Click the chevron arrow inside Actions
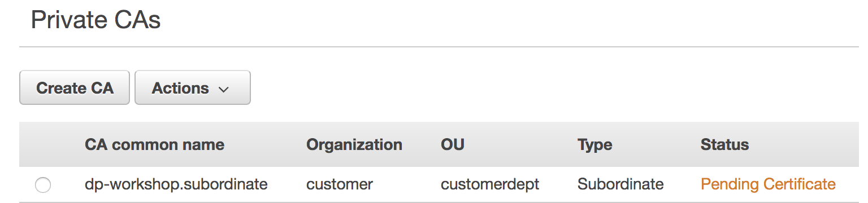 pyautogui.click(x=224, y=89)
